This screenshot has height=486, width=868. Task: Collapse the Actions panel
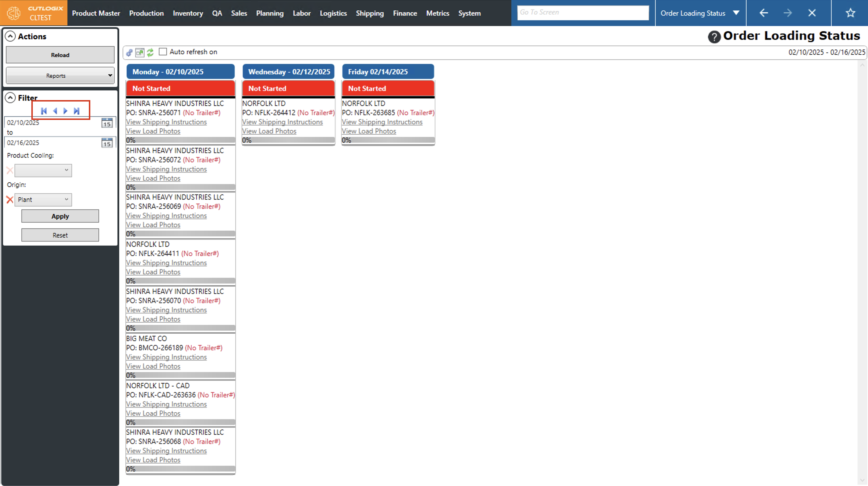pos(10,37)
